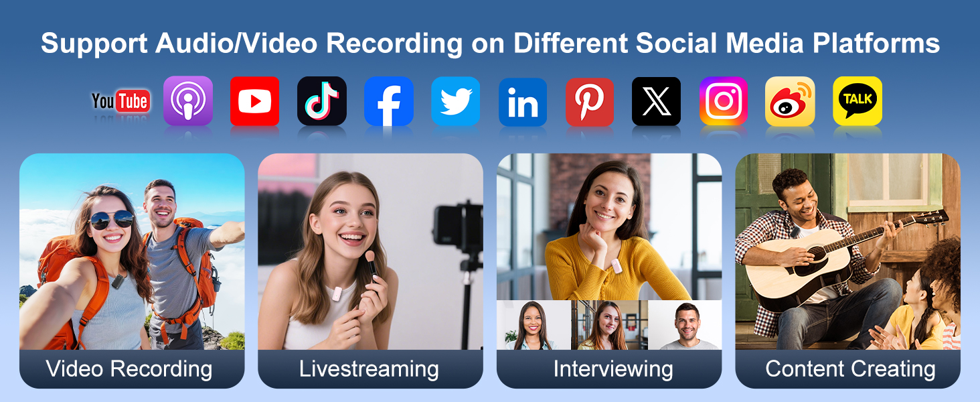Select the LinkedIn icon
The width and height of the screenshot is (980, 402).
click(x=523, y=102)
